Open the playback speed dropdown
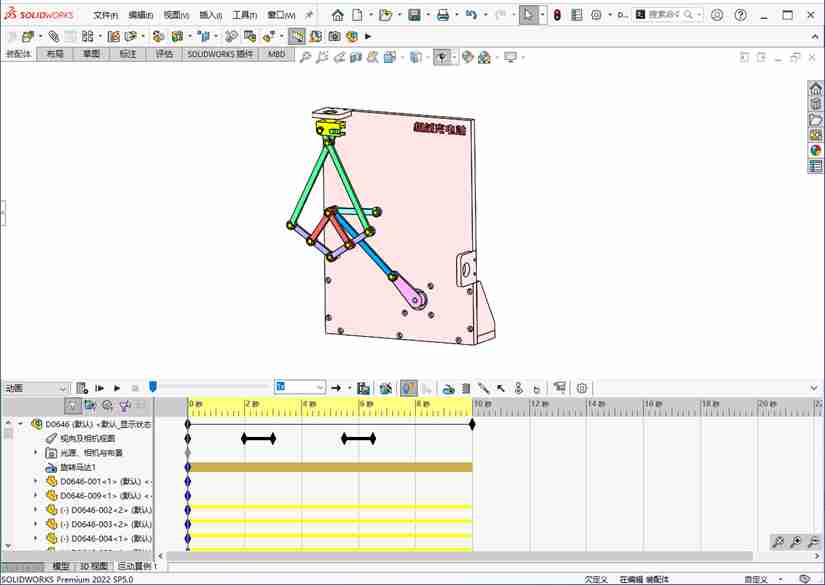This screenshot has height=585, width=825. coord(320,388)
